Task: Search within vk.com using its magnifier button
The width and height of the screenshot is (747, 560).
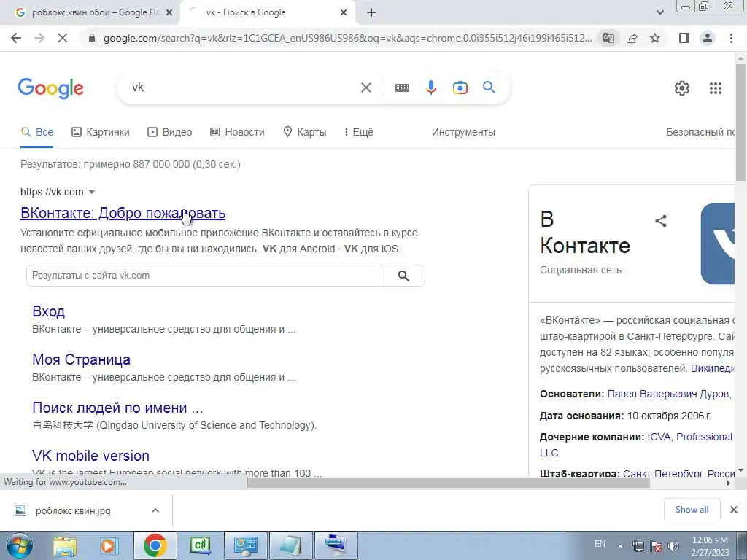Action: (x=403, y=276)
